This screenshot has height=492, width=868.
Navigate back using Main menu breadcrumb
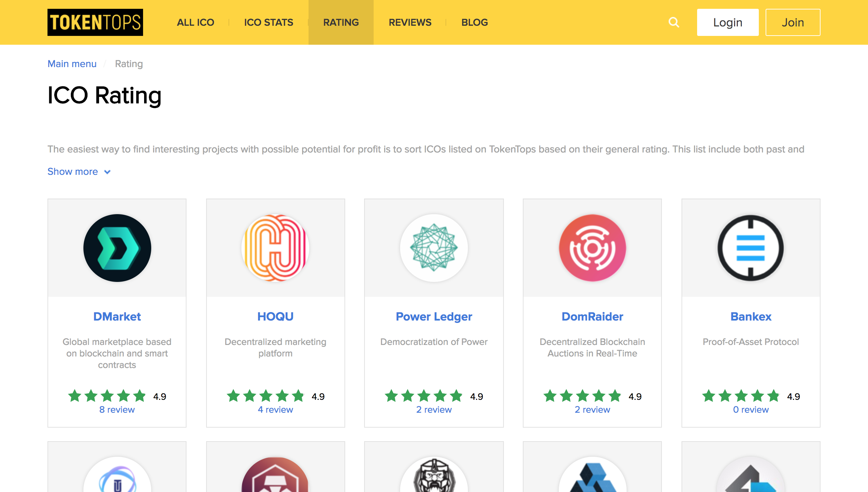(x=72, y=64)
